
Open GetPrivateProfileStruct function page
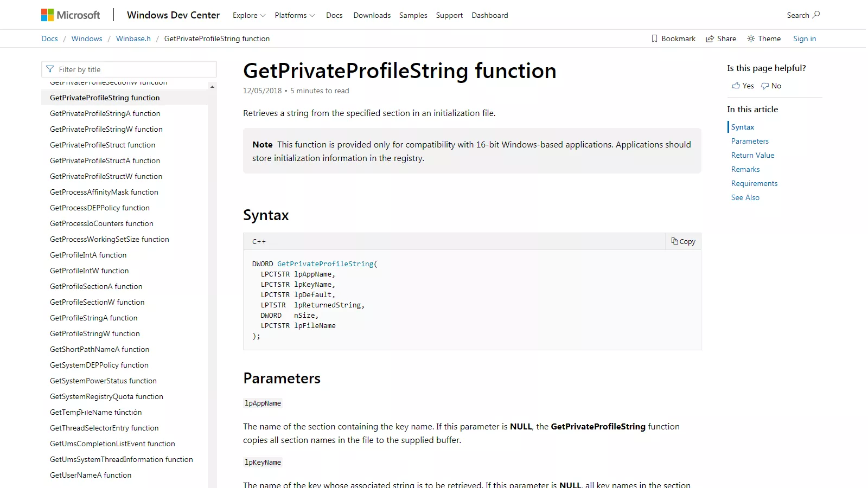[103, 145]
